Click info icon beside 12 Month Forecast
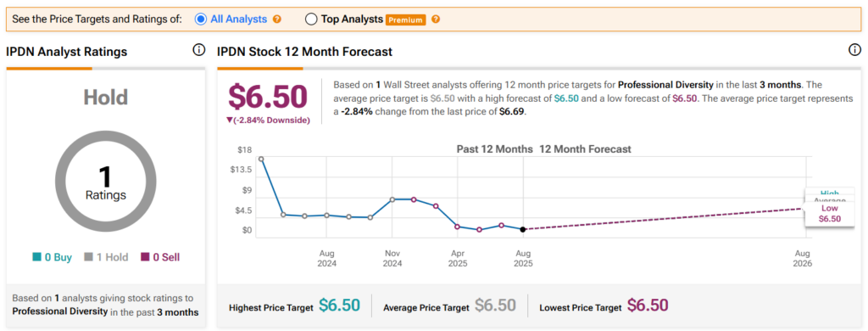The image size is (868, 331). pyautogui.click(x=854, y=50)
